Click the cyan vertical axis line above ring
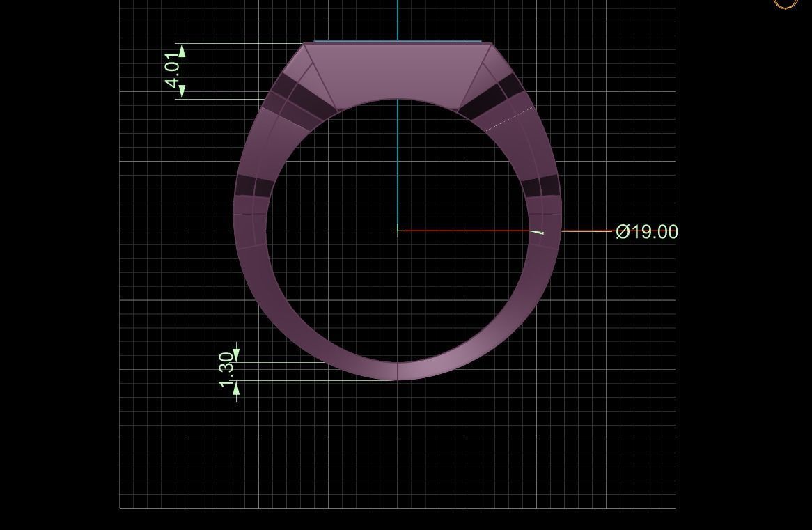This screenshot has width=812, height=530. pos(398,20)
